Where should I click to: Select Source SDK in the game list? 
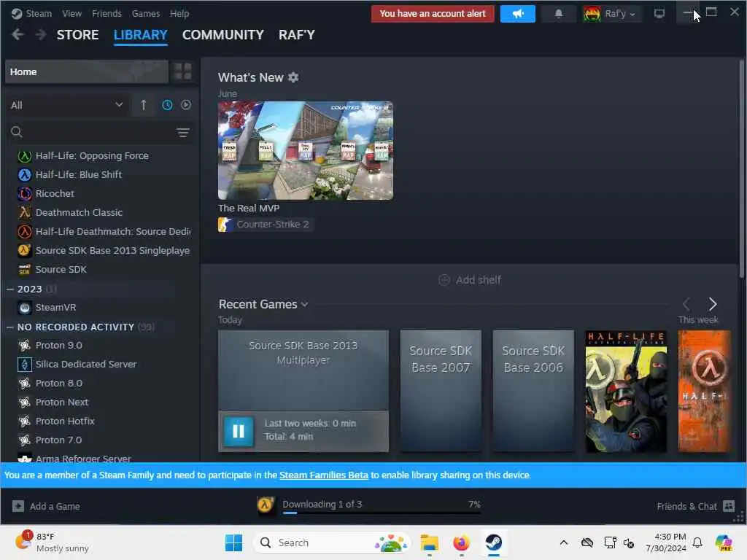[x=61, y=270]
